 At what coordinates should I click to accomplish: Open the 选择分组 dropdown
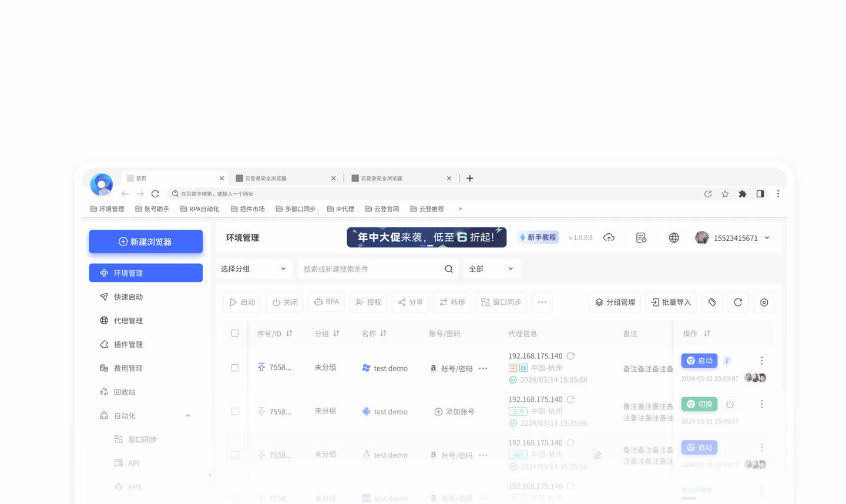point(254,268)
